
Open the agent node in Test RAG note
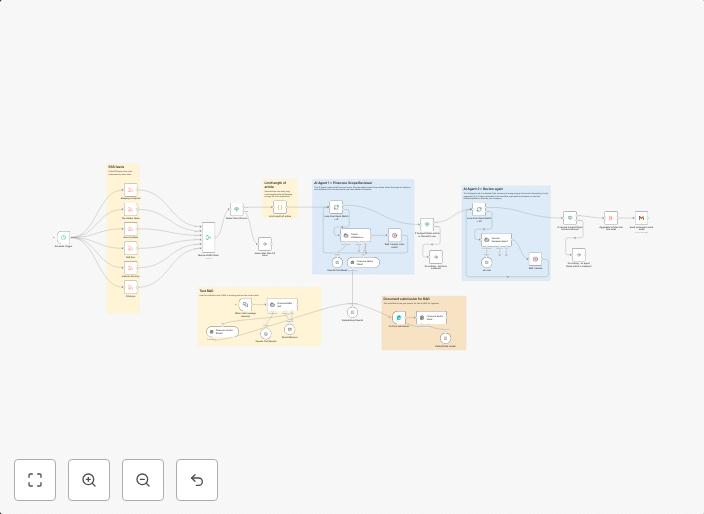click(x=282, y=305)
